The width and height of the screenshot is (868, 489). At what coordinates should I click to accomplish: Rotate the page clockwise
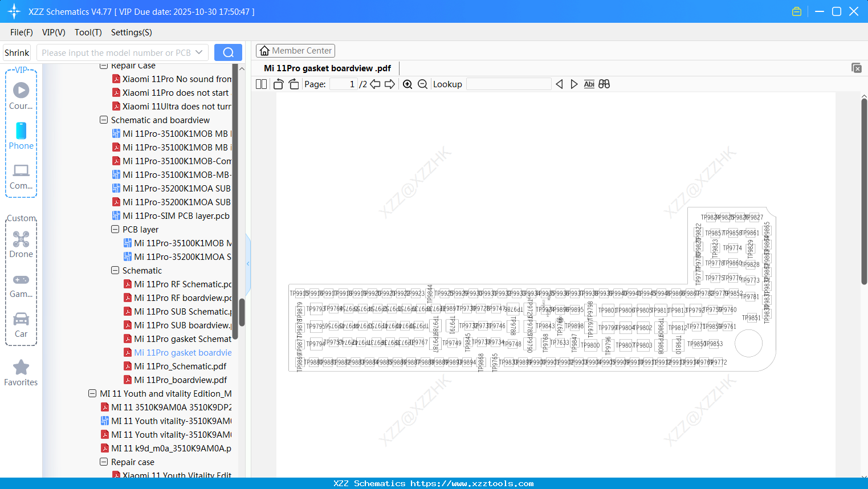293,84
